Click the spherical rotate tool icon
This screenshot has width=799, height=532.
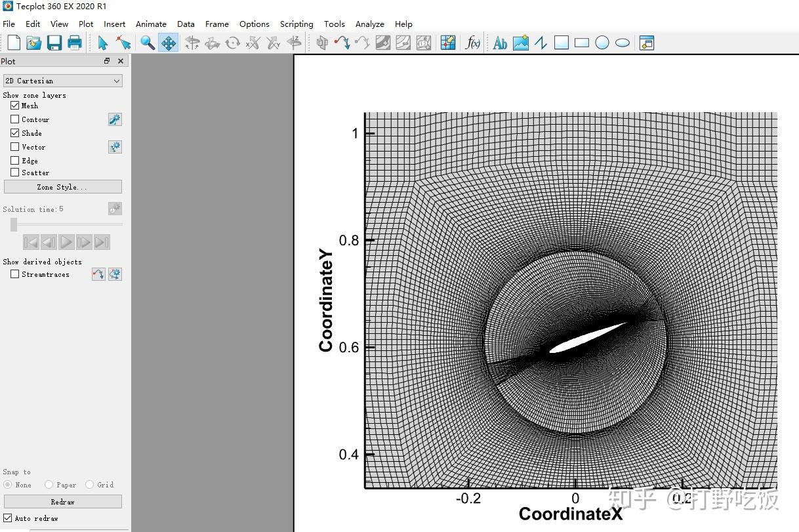click(x=192, y=43)
